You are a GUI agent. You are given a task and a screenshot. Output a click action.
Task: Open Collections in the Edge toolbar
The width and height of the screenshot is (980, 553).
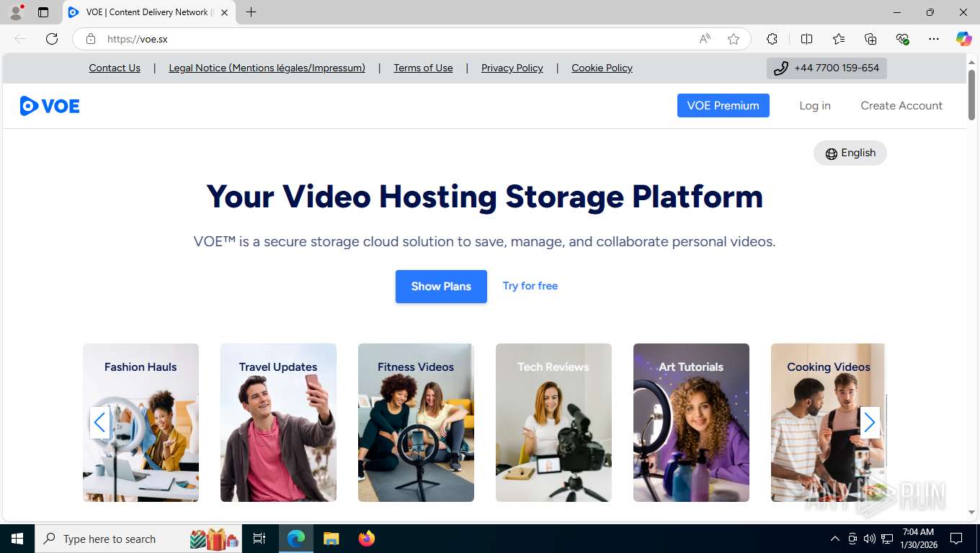870,39
